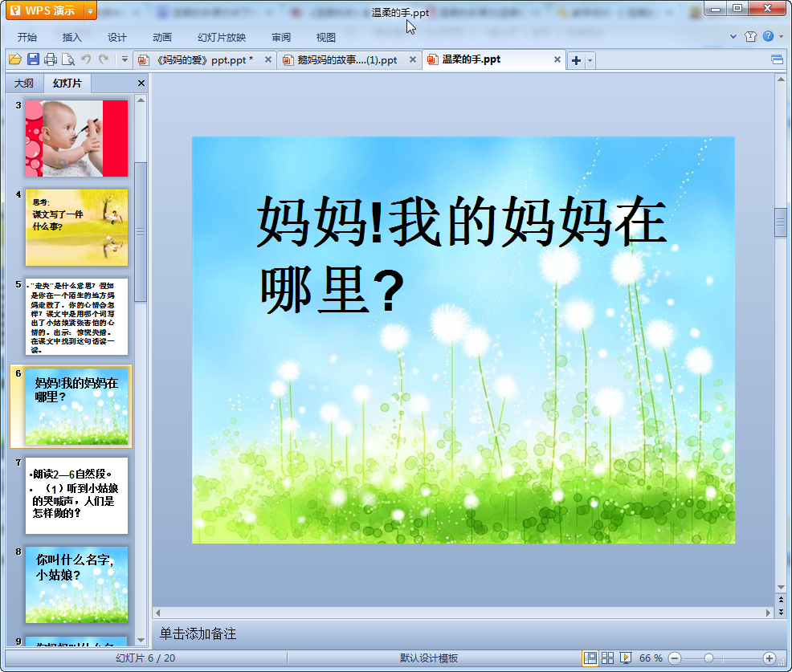
Task: Close the 《妈妈的爱》ppt.ppt tab
Action: tap(268, 59)
